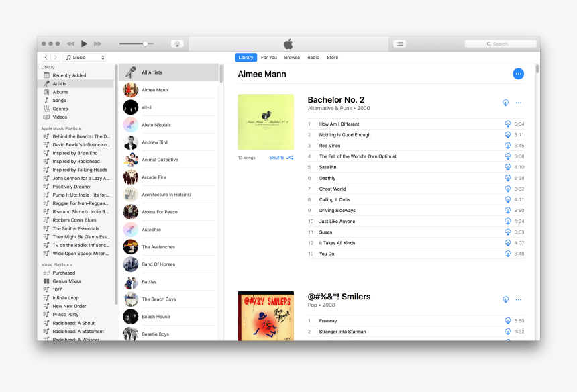Open the up-next list view icon
Screen dimensions: 577x392
point(399,43)
